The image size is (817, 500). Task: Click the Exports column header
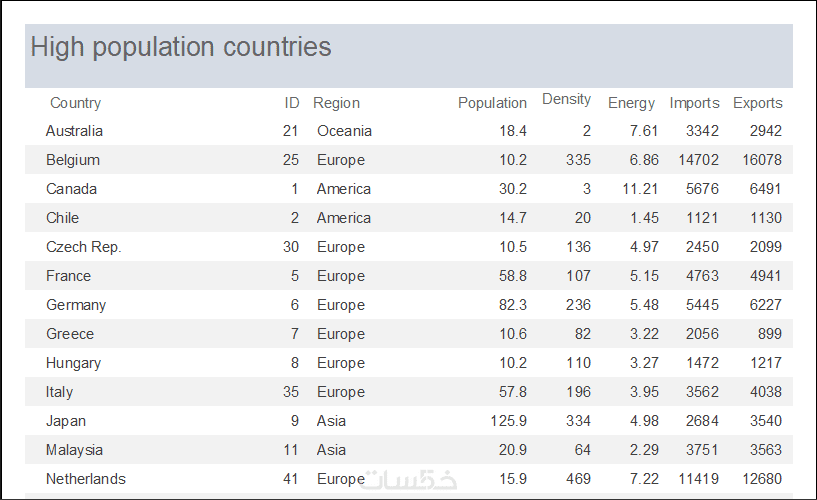[757, 103]
